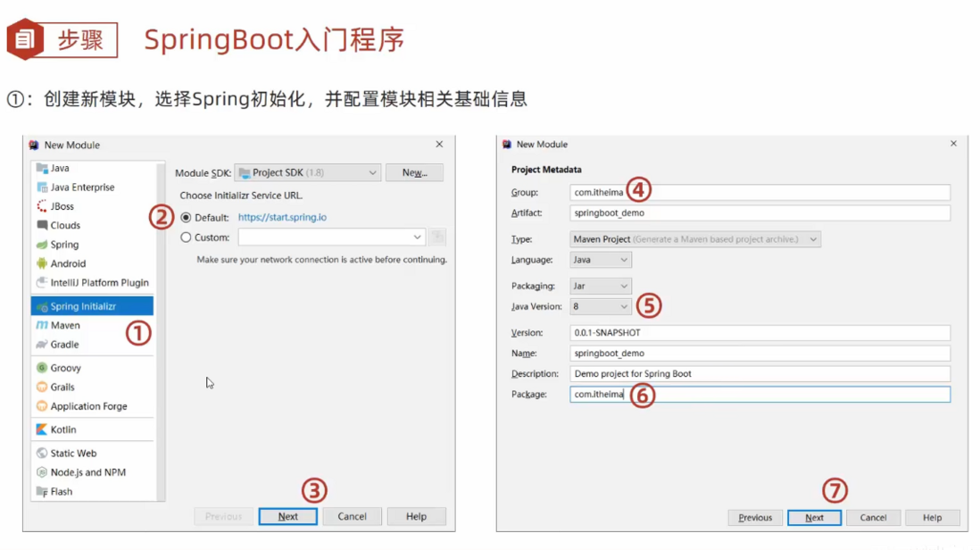Select the Clouds icon entry
This screenshot has width=980, height=550.
tap(42, 225)
